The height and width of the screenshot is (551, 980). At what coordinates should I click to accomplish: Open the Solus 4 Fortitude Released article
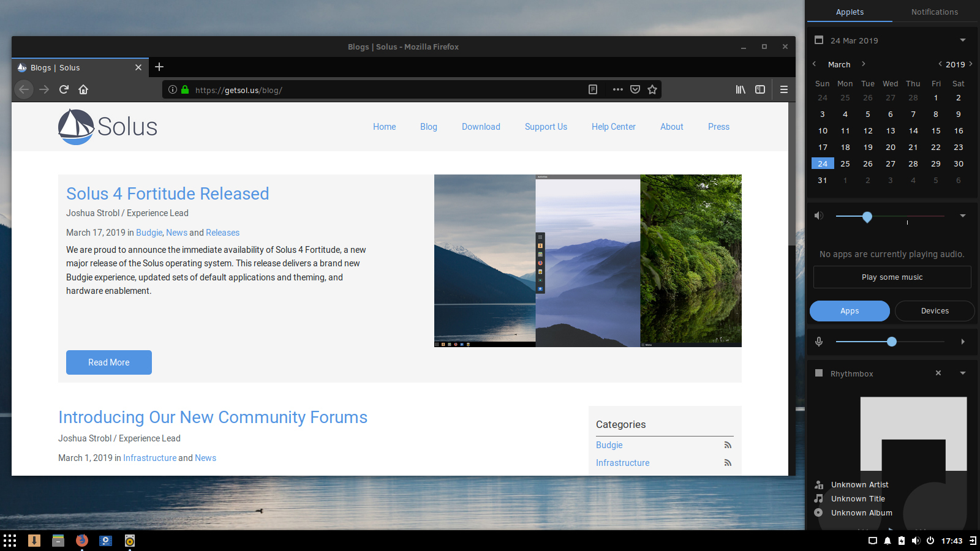click(168, 193)
